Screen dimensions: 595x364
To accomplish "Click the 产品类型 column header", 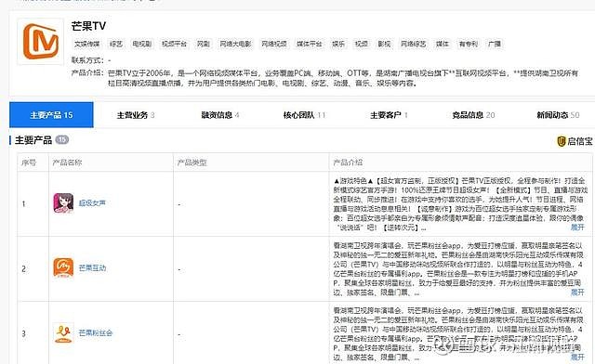I will [x=192, y=162].
